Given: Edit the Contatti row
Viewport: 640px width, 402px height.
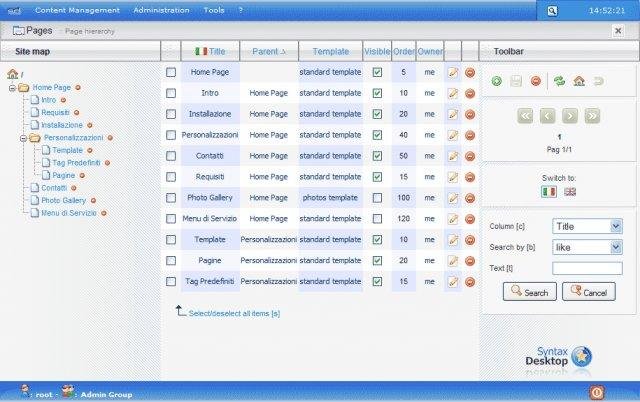Looking at the screenshot, I should (453, 156).
